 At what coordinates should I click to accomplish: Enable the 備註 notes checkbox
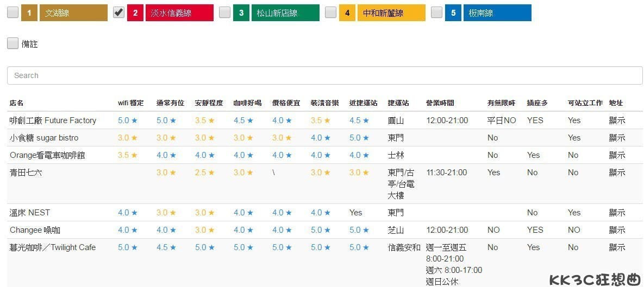(12, 43)
